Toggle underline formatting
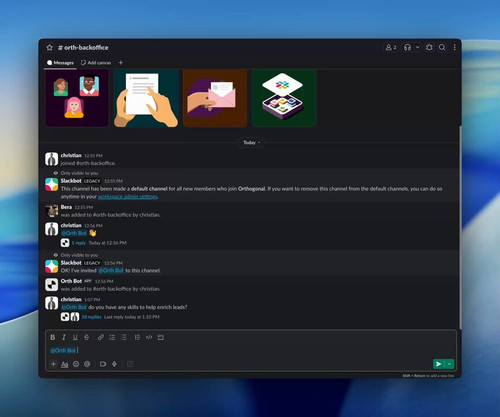The height and width of the screenshot is (417, 500). tap(75, 337)
